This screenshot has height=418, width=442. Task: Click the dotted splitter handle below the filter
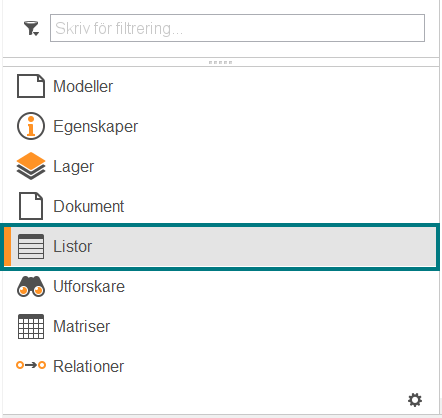pyautogui.click(x=220, y=62)
